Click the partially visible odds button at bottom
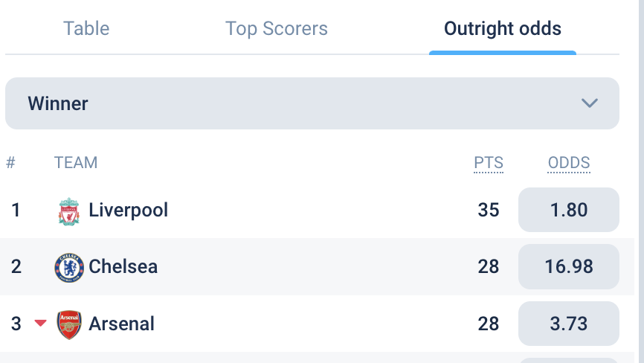644x363 pixels. [569, 361]
